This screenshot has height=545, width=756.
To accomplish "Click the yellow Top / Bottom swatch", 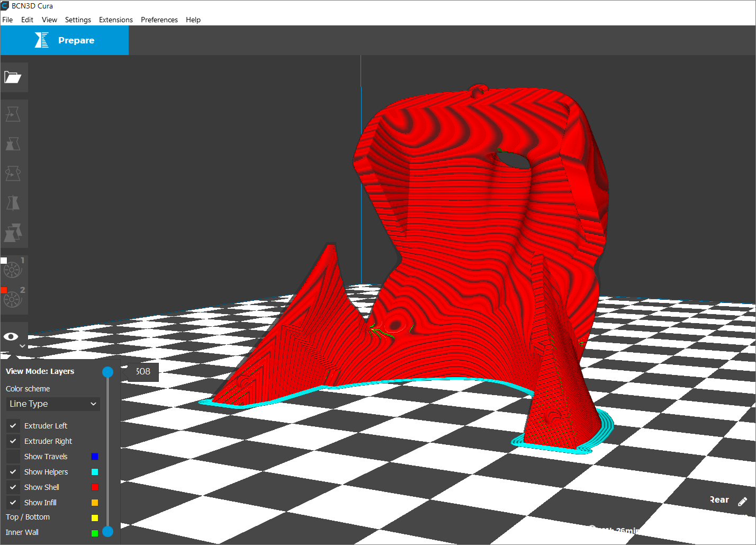I will 95,518.
